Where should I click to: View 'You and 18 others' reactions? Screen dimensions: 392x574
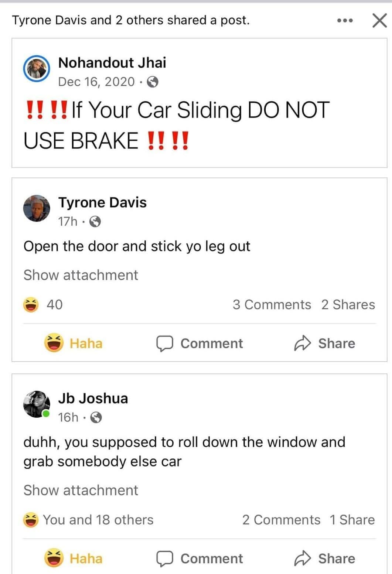point(88,520)
